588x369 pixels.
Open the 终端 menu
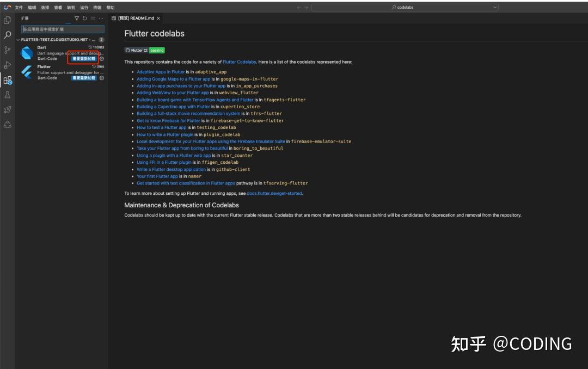click(x=97, y=8)
